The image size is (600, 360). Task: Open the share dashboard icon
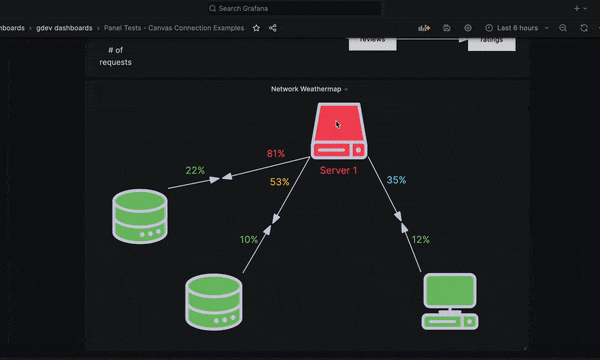273,28
